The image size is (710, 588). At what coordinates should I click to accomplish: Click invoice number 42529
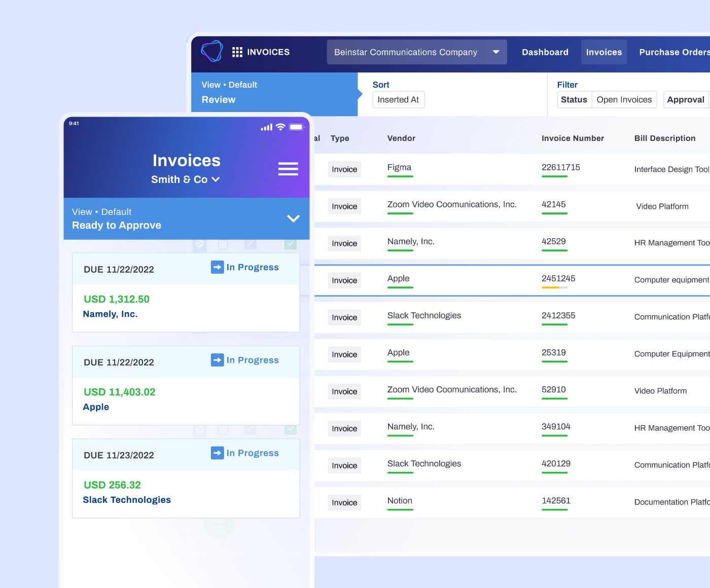tap(554, 241)
